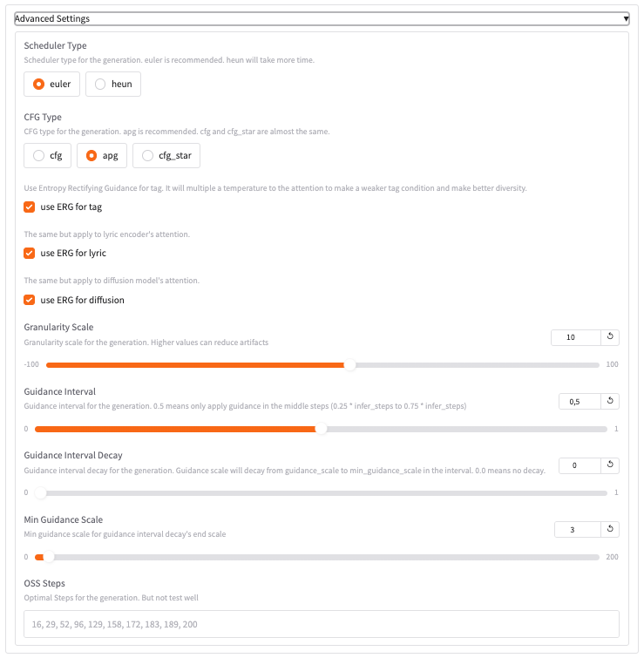
Task: Reset the Guidance Interval value
Action: pos(610,401)
